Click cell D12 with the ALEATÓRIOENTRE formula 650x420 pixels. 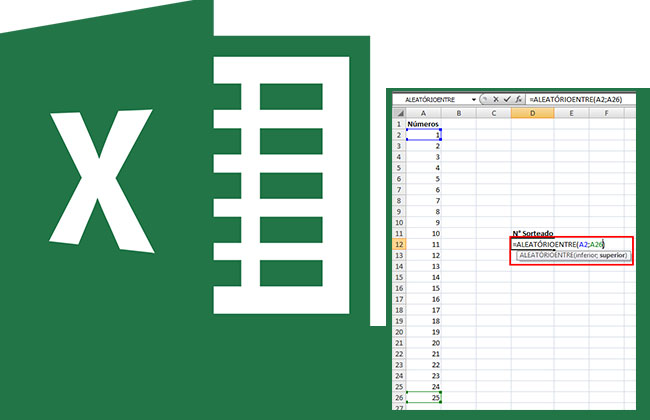coord(558,245)
